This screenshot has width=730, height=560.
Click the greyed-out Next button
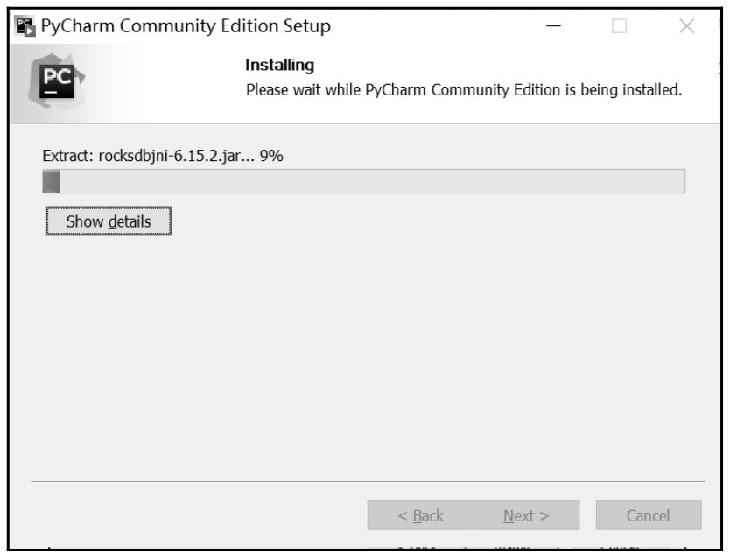point(527,515)
